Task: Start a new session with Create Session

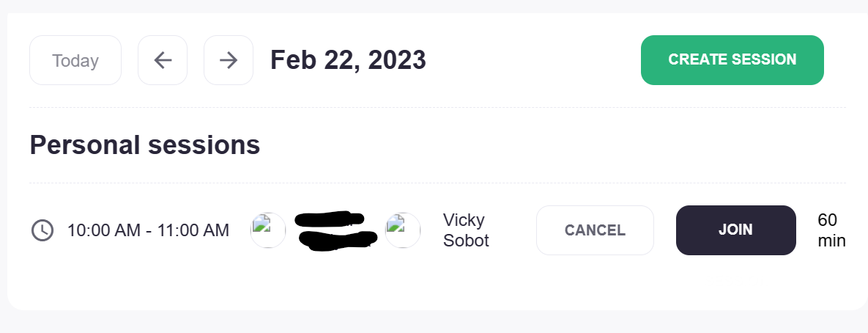Action: [732, 60]
